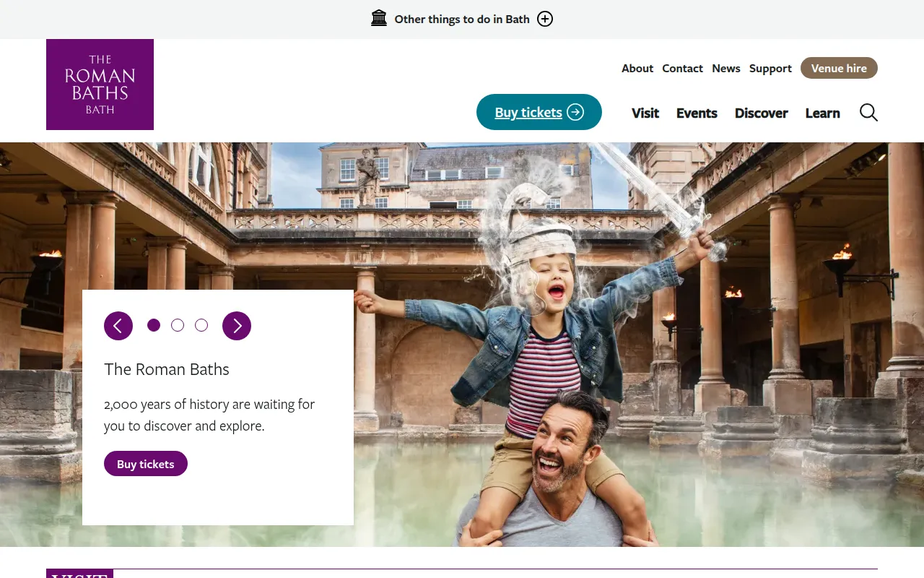Viewport: 924px width, 578px height.
Task: Open the News link
Action: [x=726, y=68]
